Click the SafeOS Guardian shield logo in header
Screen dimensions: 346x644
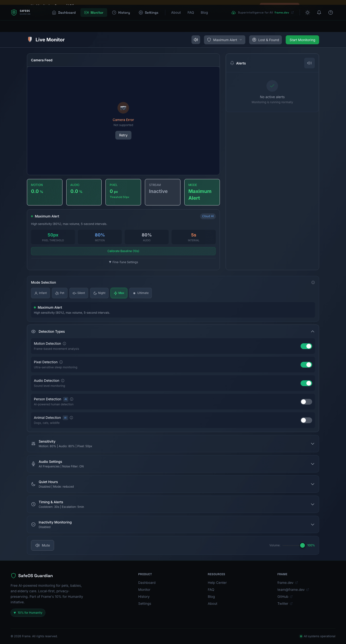[x=14, y=12]
